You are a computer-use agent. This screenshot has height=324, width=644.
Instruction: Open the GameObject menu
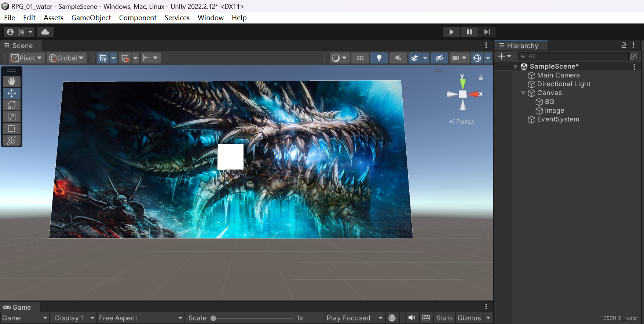tap(91, 18)
